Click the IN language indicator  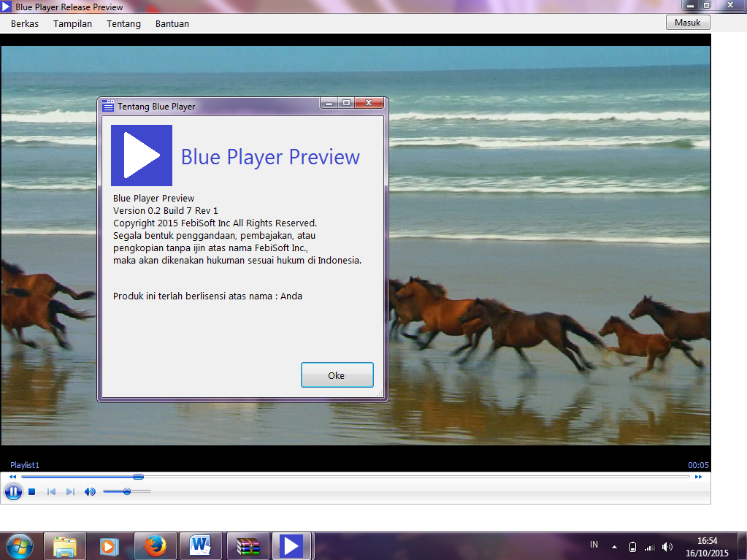[594, 545]
